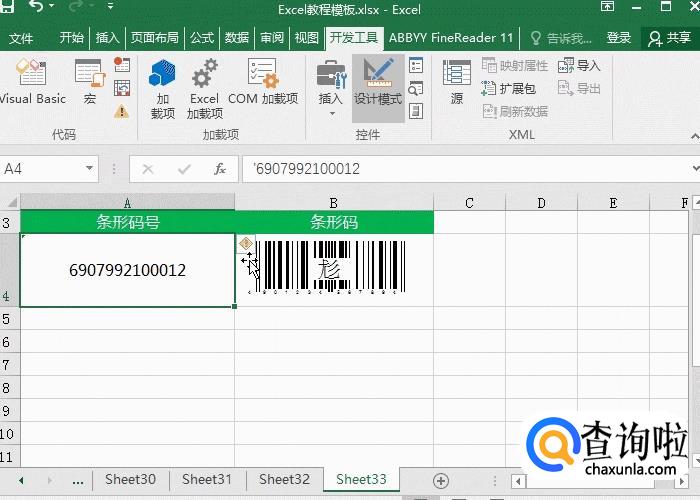The height and width of the screenshot is (500, 700).
Task: Click the Run Dialog icon
Action: click(x=416, y=111)
